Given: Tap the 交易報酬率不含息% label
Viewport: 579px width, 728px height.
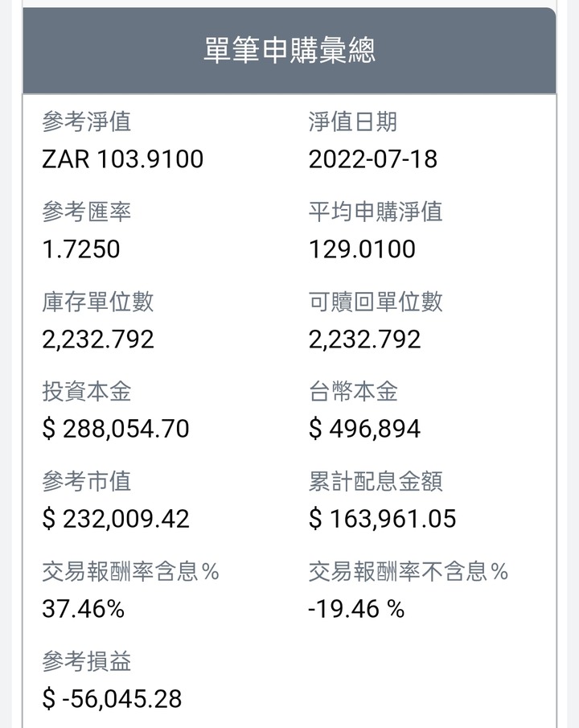Looking at the screenshot, I should (x=409, y=572).
